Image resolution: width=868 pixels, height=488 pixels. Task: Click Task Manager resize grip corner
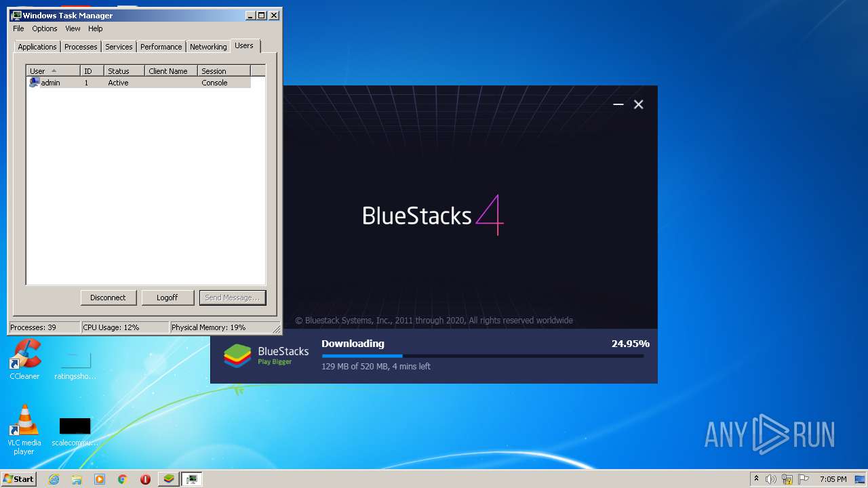coord(277,329)
